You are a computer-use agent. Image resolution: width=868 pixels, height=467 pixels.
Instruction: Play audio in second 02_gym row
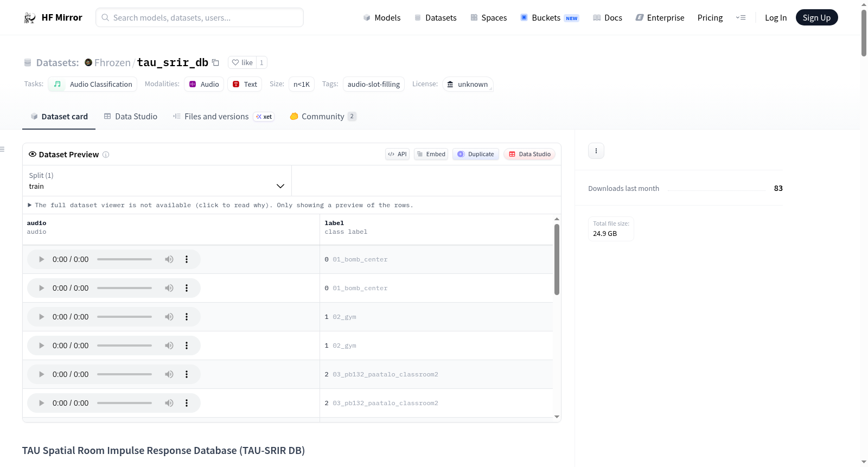coord(41,346)
